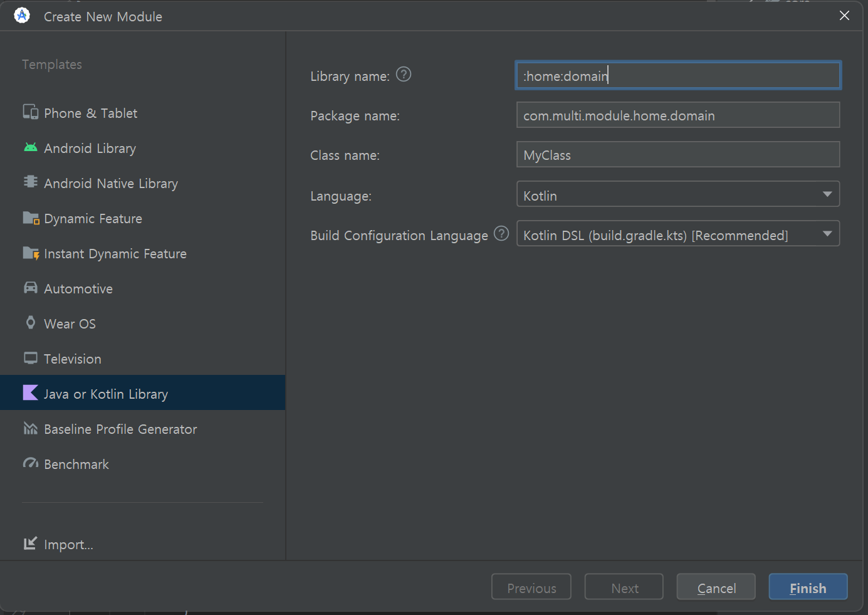This screenshot has height=615, width=868.
Task: Select the Dynamic Feature template
Action: [x=143, y=218]
